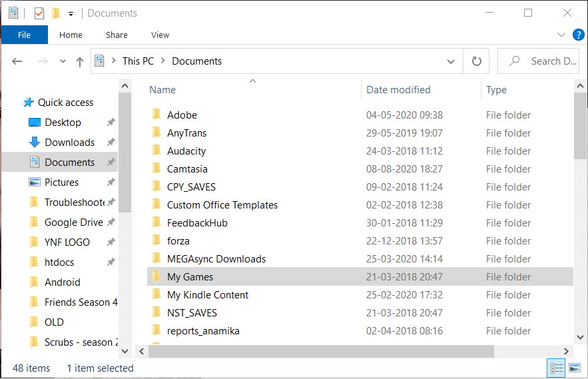Click the Up one level arrow
The image size is (588, 379).
pos(80,61)
